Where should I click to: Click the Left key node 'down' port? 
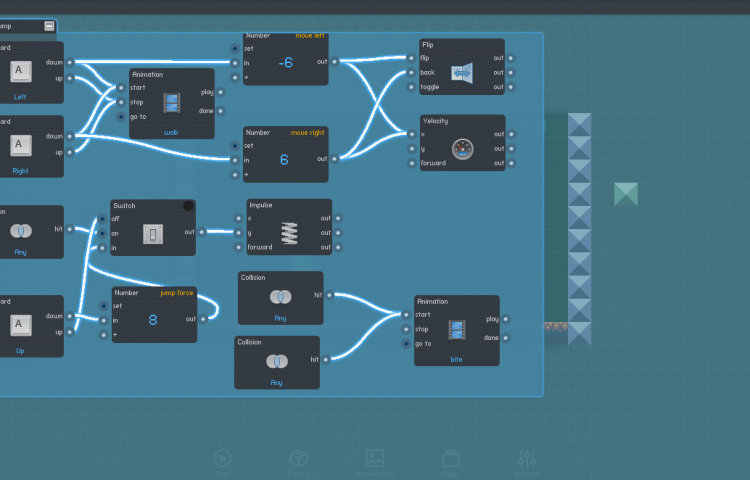point(70,62)
